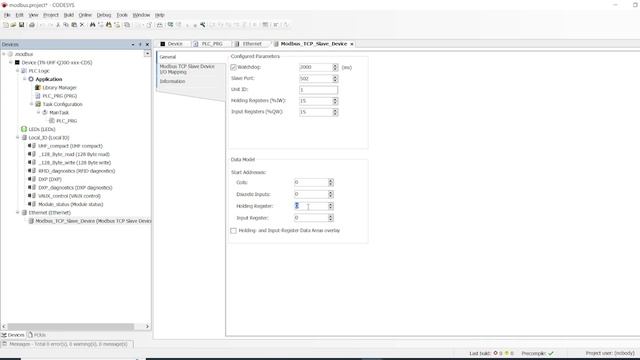Click the Slave Port stepper arrows
This screenshot has width=640, height=360.
pyautogui.click(x=335, y=78)
